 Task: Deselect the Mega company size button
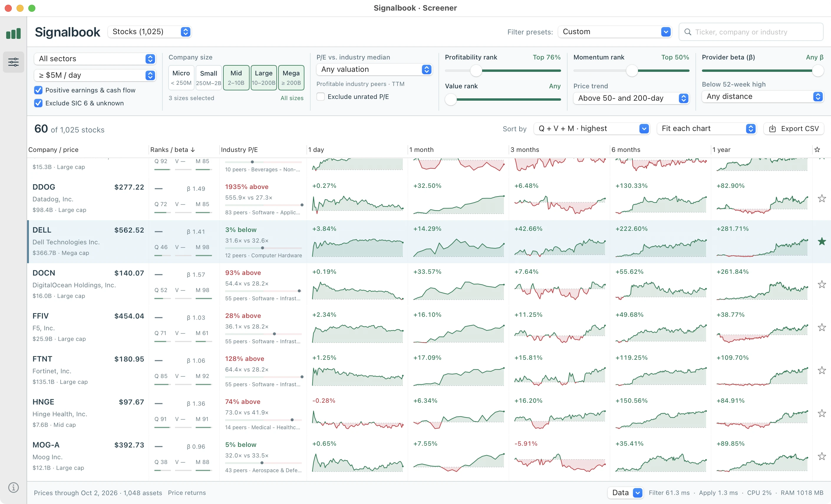[x=291, y=77]
